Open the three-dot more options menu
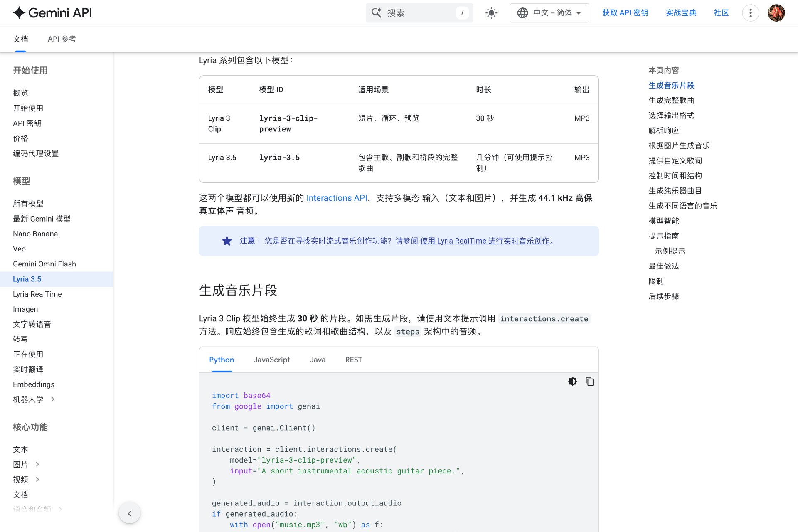Image resolution: width=798 pixels, height=532 pixels. point(750,13)
